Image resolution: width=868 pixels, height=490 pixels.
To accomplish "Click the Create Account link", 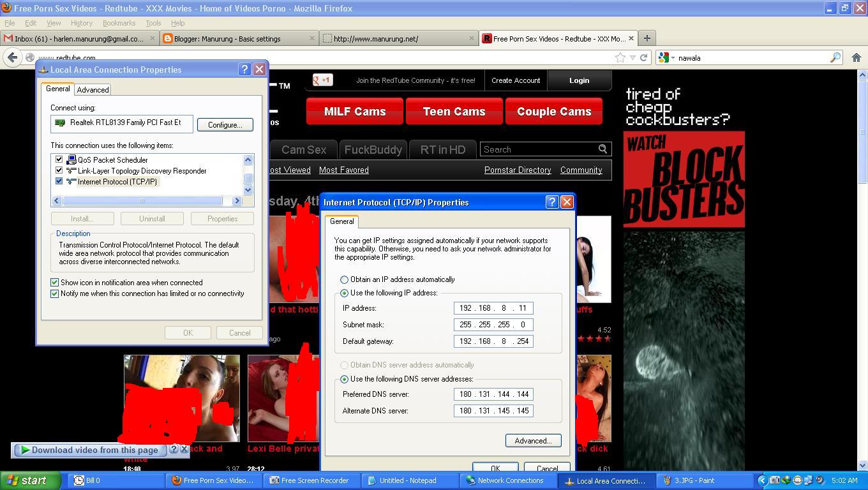I will pos(516,80).
